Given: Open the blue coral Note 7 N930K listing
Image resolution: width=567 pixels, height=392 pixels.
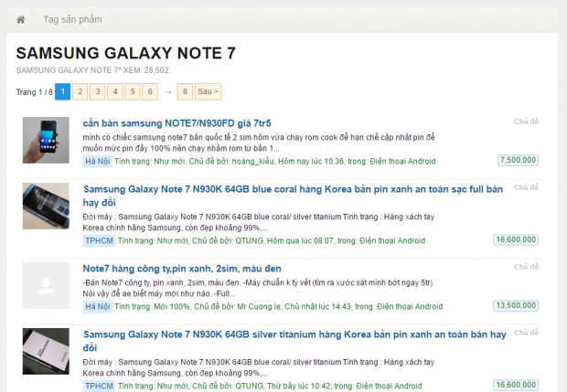Looking at the screenshot, I should click(293, 196).
